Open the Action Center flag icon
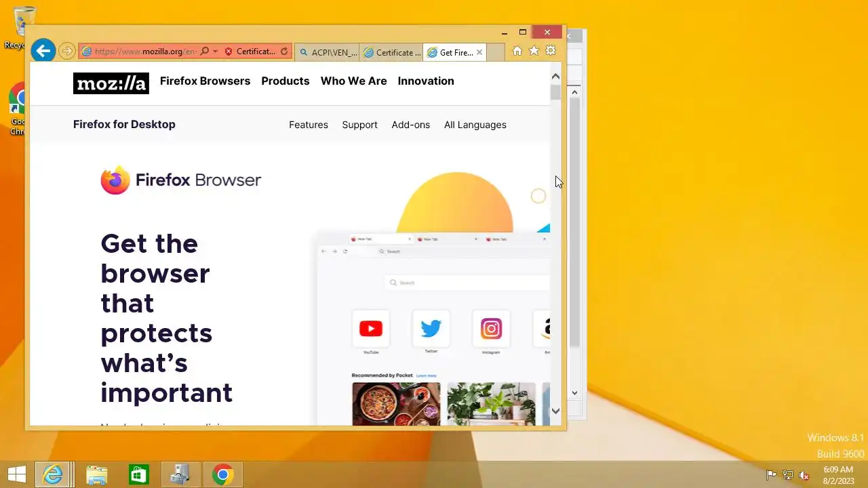 tap(771, 475)
